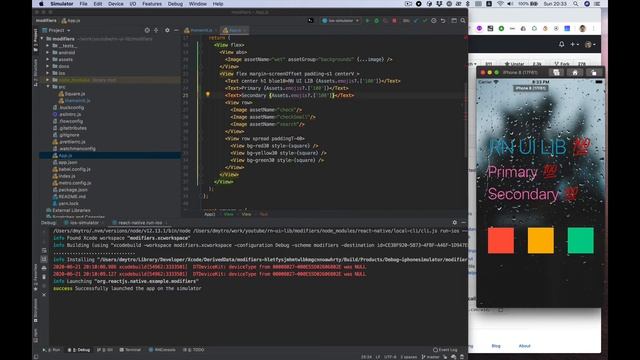
Task: Expand the ios folder
Action: pos(48,73)
